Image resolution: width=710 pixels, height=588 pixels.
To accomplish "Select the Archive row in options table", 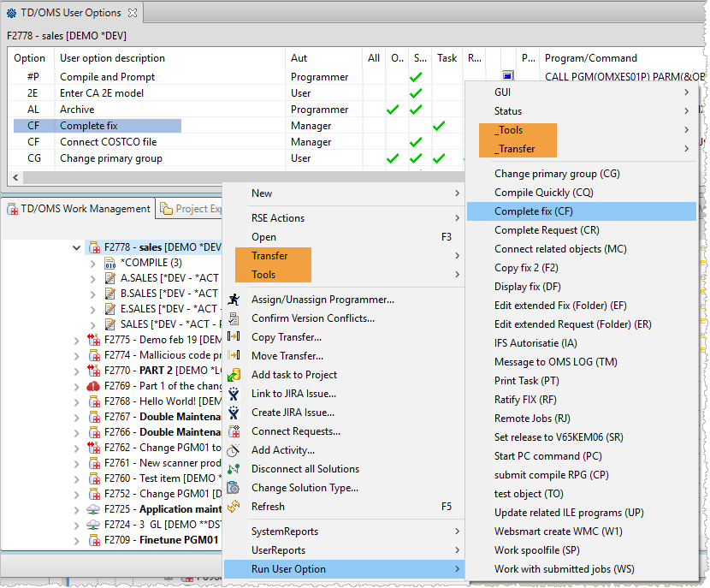I will pyautogui.click(x=77, y=110).
